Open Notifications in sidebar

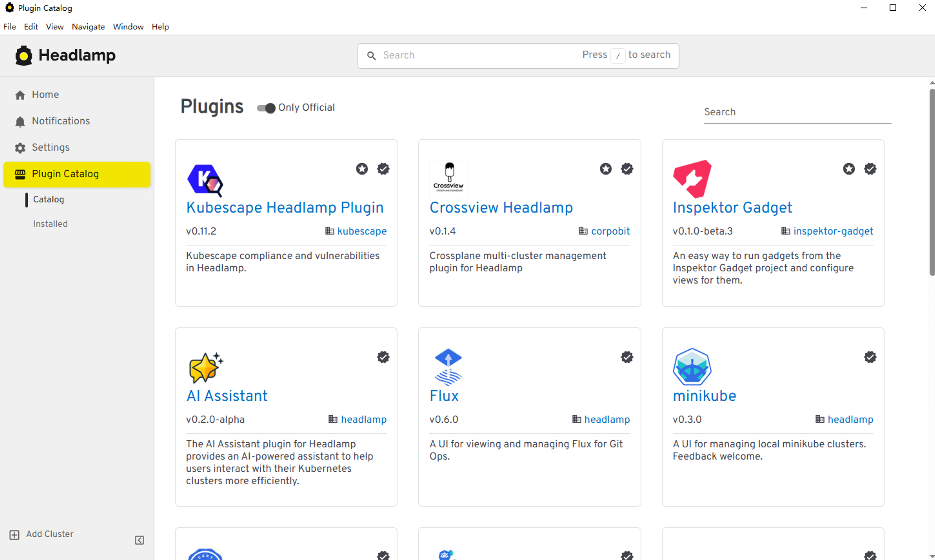[x=77, y=121]
